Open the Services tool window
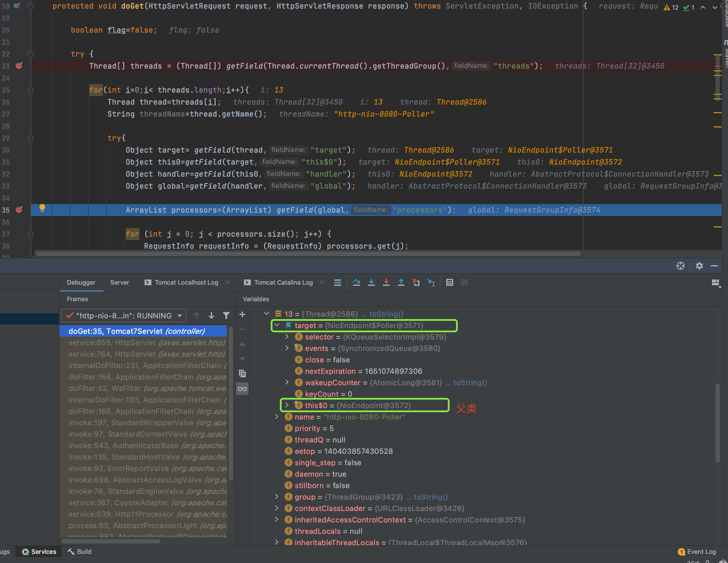 [39, 552]
